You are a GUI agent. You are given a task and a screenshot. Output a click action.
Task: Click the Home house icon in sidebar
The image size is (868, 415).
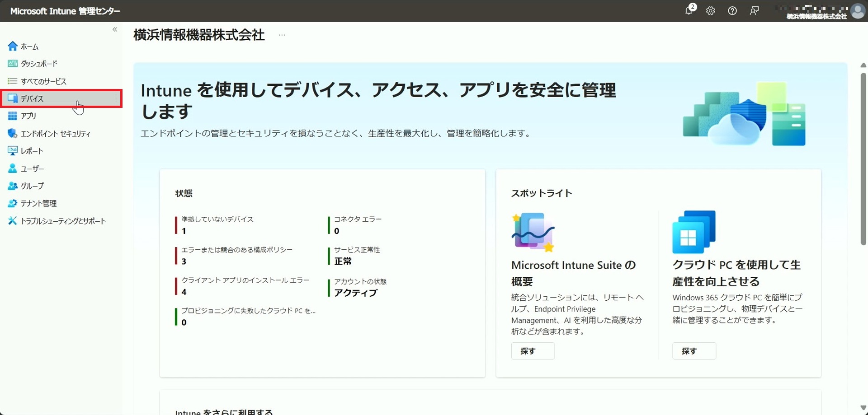coord(13,46)
